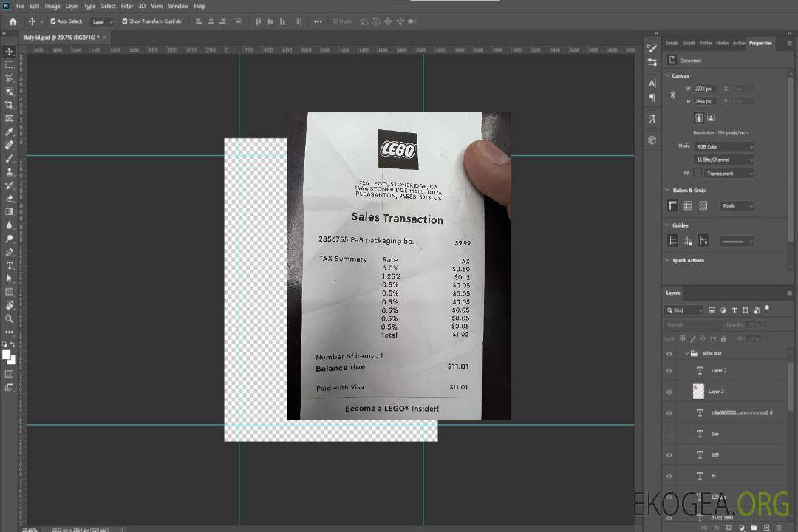Open the Paragraph panel icon
The width and height of the screenshot is (798, 532).
(652, 98)
